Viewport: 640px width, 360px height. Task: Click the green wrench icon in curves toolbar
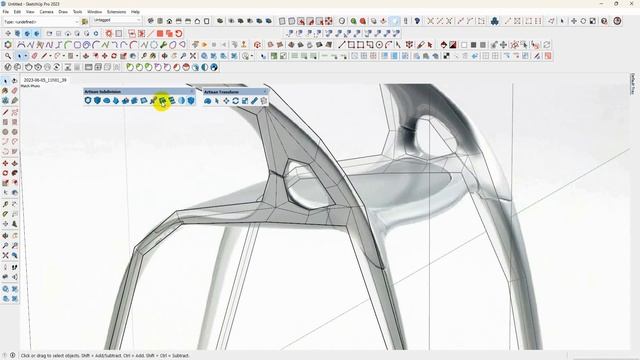tap(163, 45)
